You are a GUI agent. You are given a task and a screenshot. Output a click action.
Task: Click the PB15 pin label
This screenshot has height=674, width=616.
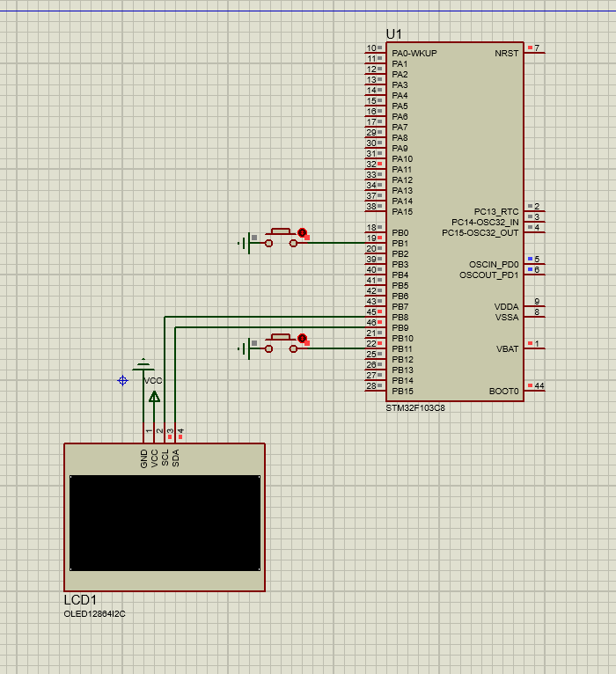[x=402, y=392]
